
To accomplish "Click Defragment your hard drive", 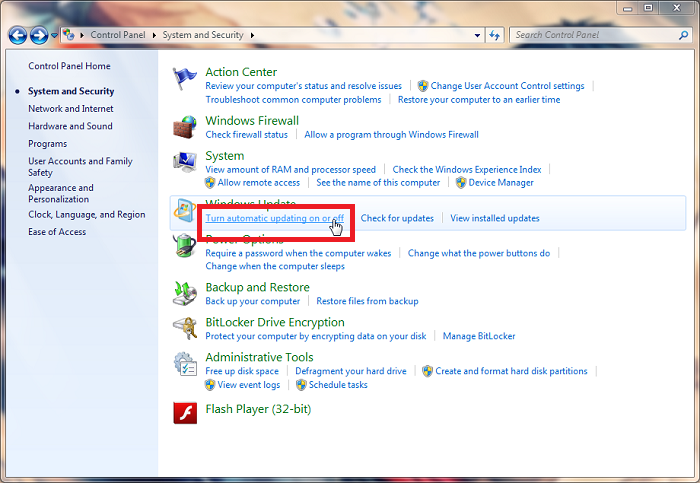I will 351,371.
